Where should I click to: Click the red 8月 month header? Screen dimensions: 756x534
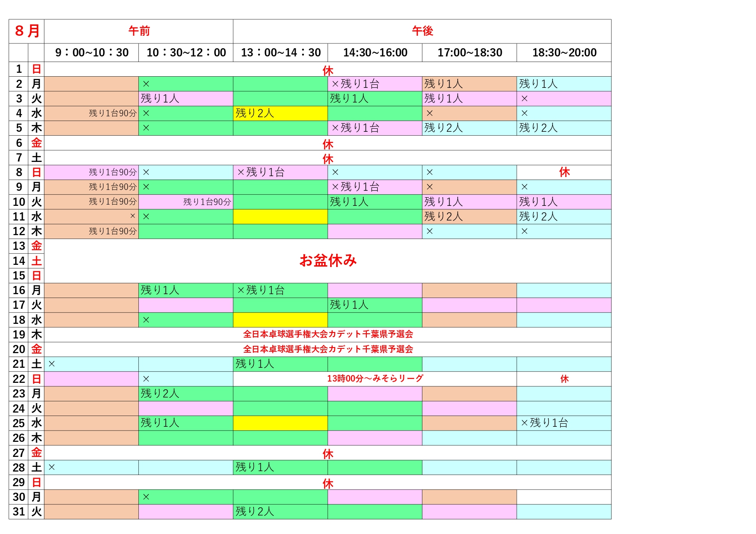pyautogui.click(x=27, y=31)
